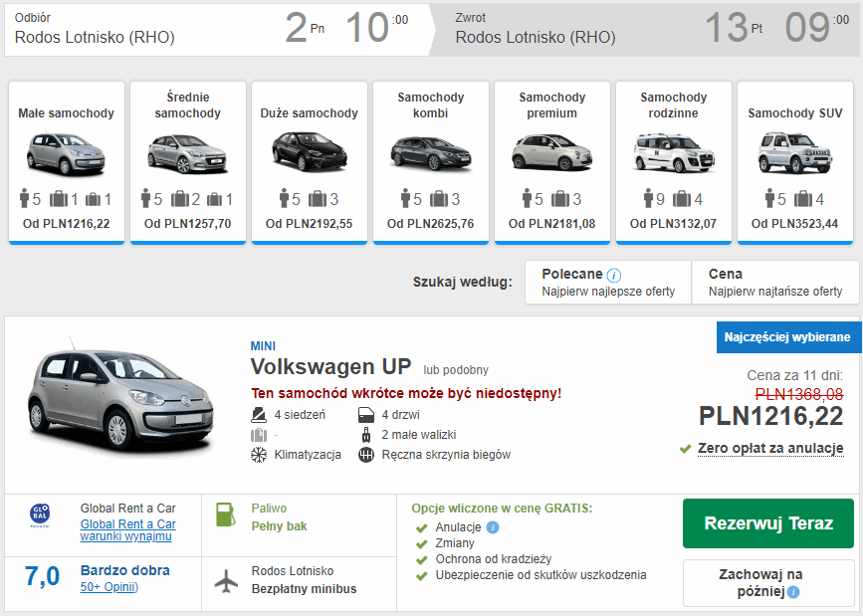Image resolution: width=863 pixels, height=616 pixels.
Task: Select the Samochody premium category
Action: (552, 162)
